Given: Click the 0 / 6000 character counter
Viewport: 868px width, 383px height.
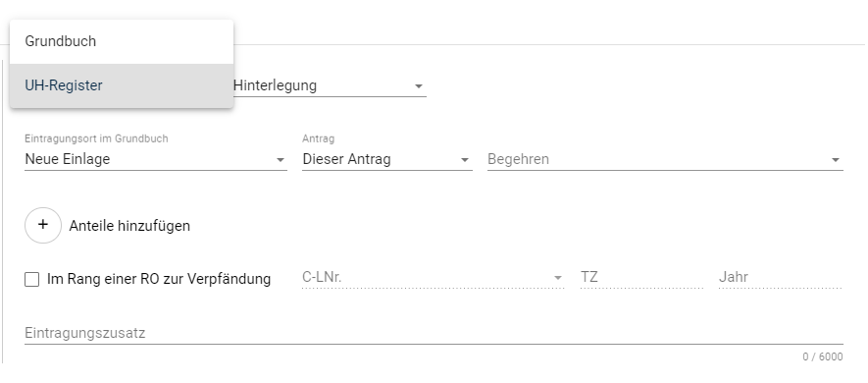Looking at the screenshot, I should 823,356.
